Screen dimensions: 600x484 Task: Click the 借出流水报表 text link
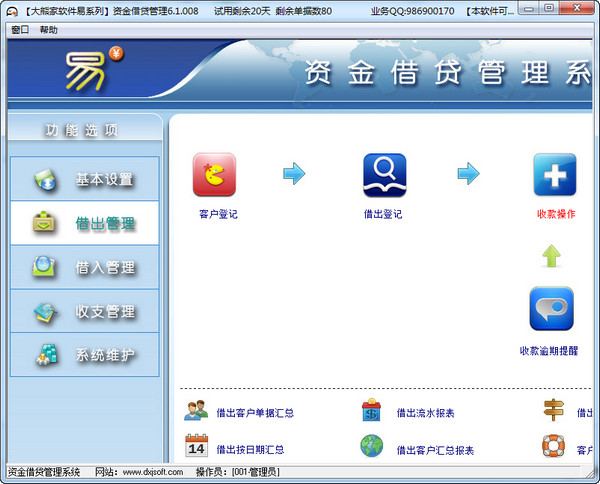[425, 413]
